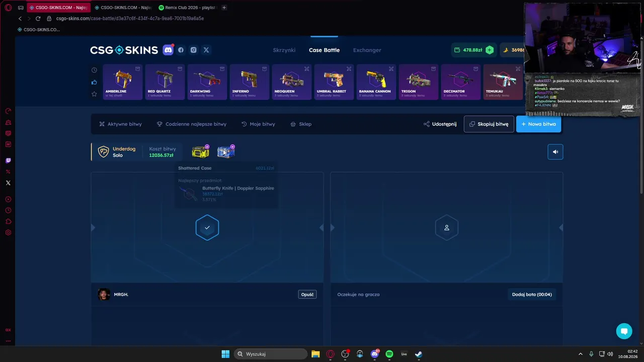Open a new browser tab with plus
The height and width of the screenshot is (362, 644).
click(x=224, y=8)
